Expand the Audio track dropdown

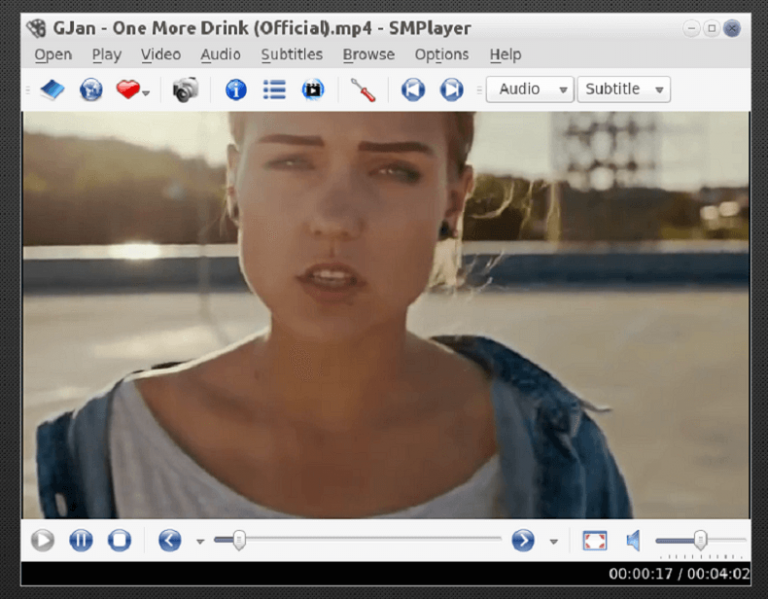(x=530, y=89)
